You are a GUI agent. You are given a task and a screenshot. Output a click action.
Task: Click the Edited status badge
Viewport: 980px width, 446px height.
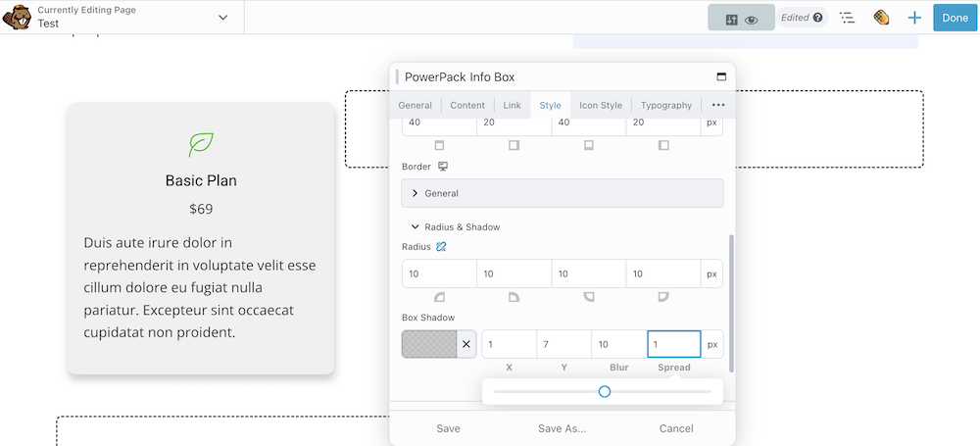[802, 18]
